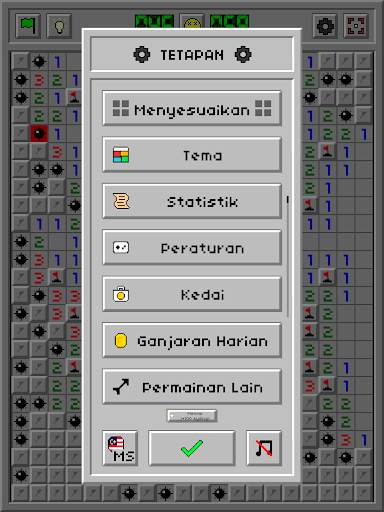Open settings via the gear icon in the top bar
The image size is (384, 512).
325,26
